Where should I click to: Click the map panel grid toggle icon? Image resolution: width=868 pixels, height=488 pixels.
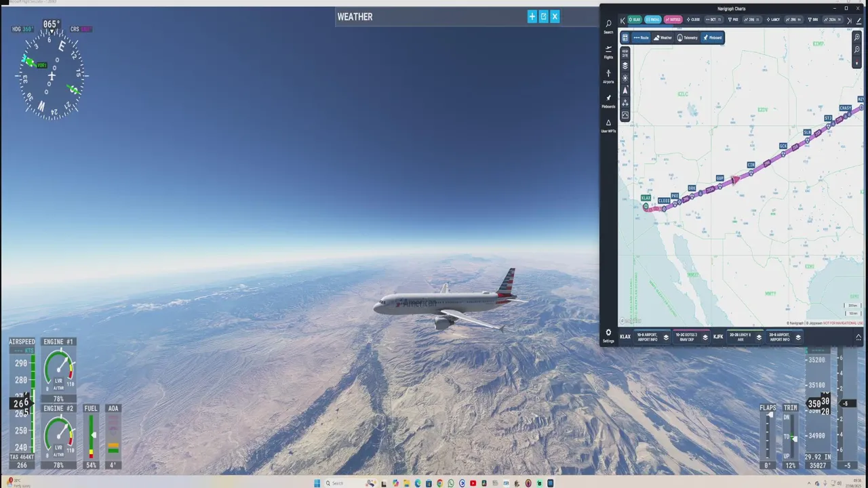(625, 38)
